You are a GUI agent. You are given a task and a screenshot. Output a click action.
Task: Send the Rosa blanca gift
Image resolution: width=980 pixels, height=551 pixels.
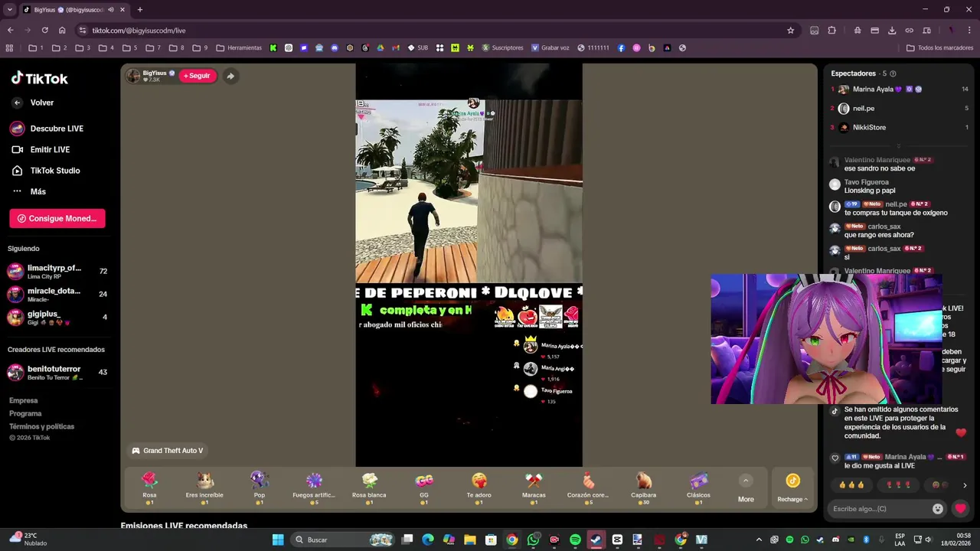click(x=369, y=488)
